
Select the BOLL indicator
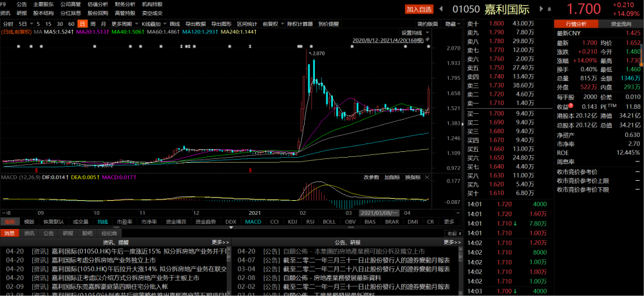(329, 222)
